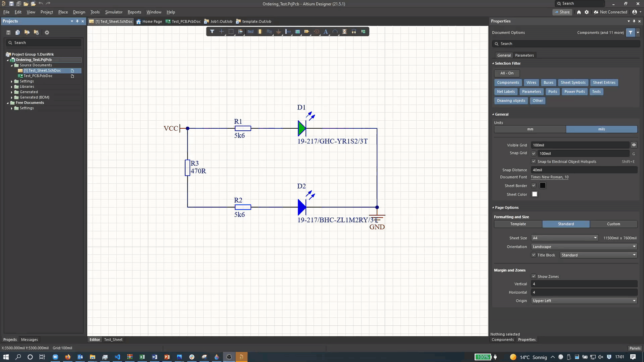Open the Orientation Landscape dropdown

(x=584, y=247)
